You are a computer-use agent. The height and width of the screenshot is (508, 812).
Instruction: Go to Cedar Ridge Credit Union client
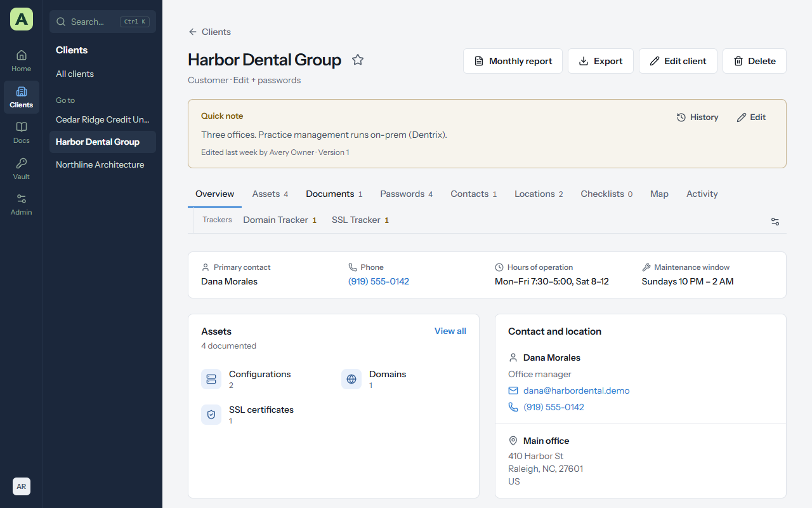coord(103,119)
